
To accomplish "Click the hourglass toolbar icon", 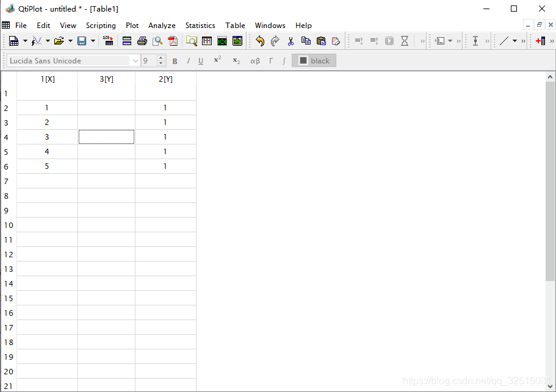I will pos(405,41).
